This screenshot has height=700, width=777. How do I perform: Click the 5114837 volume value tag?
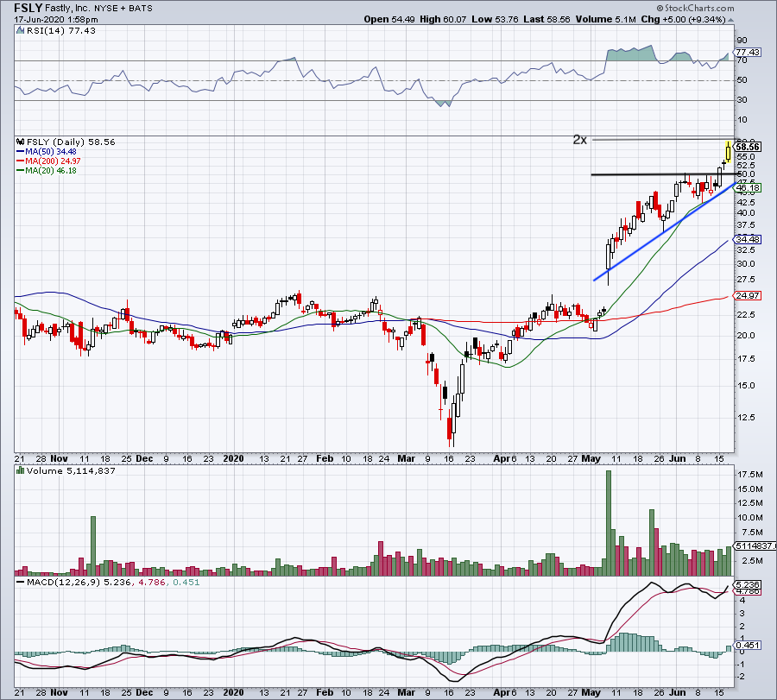[x=755, y=545]
